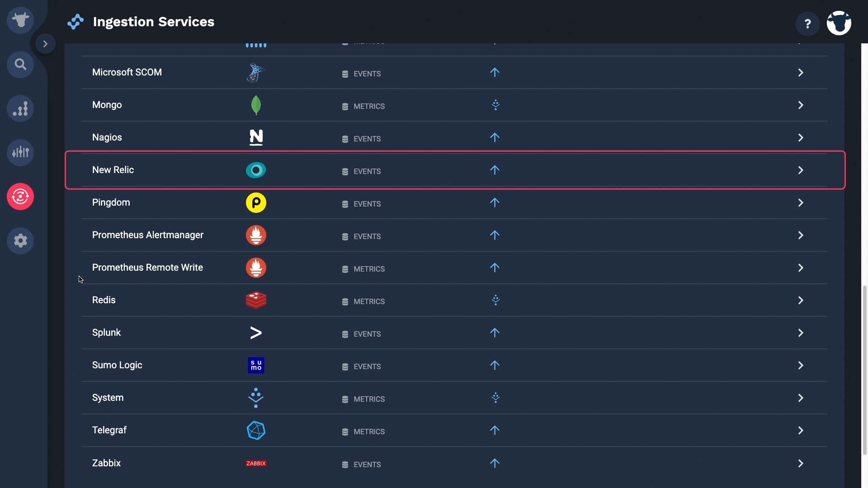This screenshot has height=488, width=868.
Task: Click the Nagios N logo
Action: click(x=256, y=137)
